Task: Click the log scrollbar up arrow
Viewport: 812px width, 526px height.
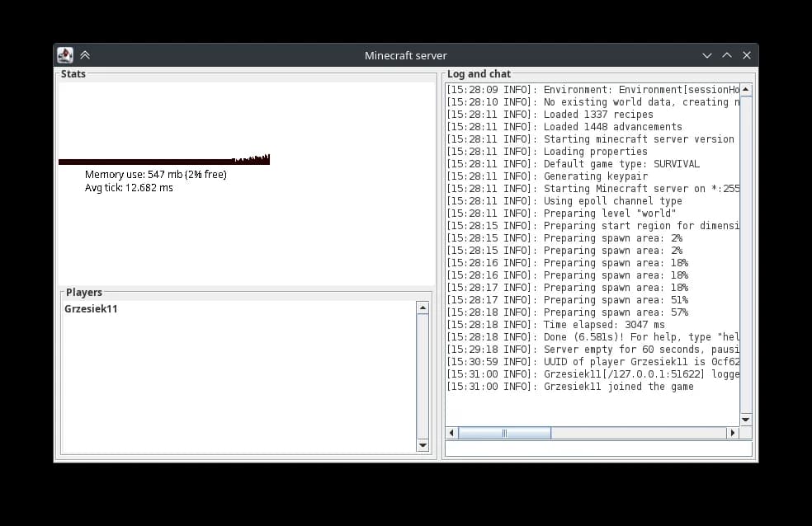Action: 746,90
